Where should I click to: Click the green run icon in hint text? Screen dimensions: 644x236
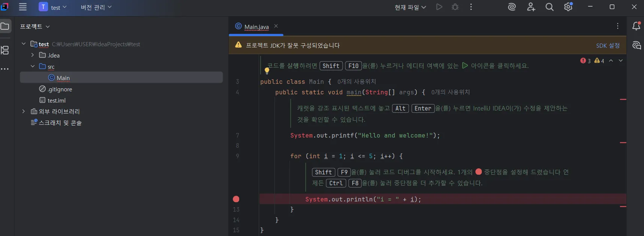point(465,65)
